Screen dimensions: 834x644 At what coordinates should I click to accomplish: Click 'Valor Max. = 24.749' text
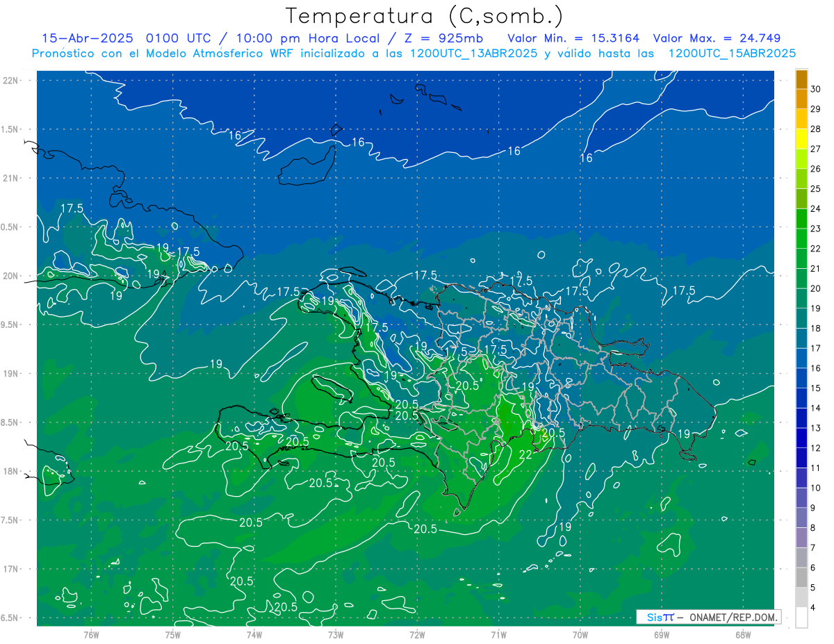717,38
